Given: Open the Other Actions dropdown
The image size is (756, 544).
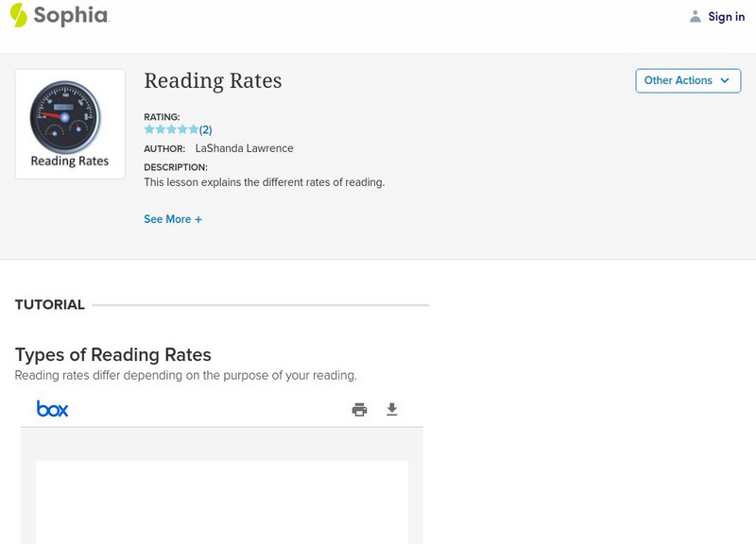Looking at the screenshot, I should click(687, 81).
